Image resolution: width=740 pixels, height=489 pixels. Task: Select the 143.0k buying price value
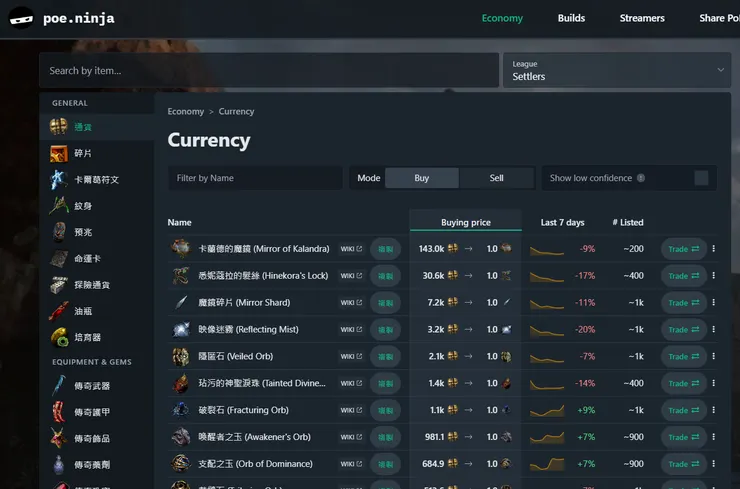pyautogui.click(x=431, y=249)
